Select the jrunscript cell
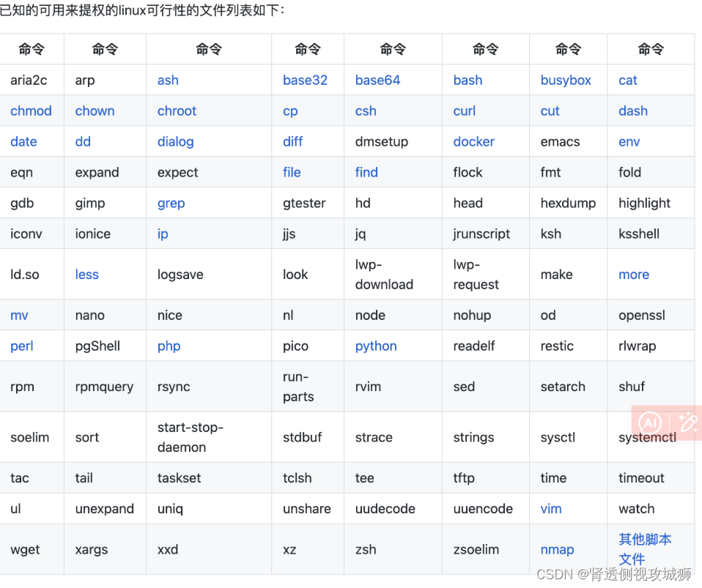The image size is (702, 588). (x=486, y=234)
